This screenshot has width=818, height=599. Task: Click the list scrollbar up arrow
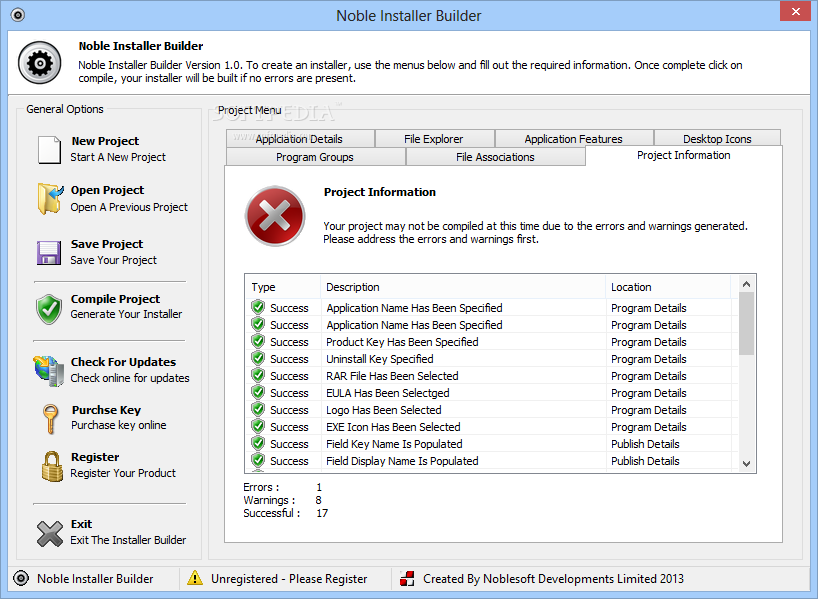tap(747, 284)
